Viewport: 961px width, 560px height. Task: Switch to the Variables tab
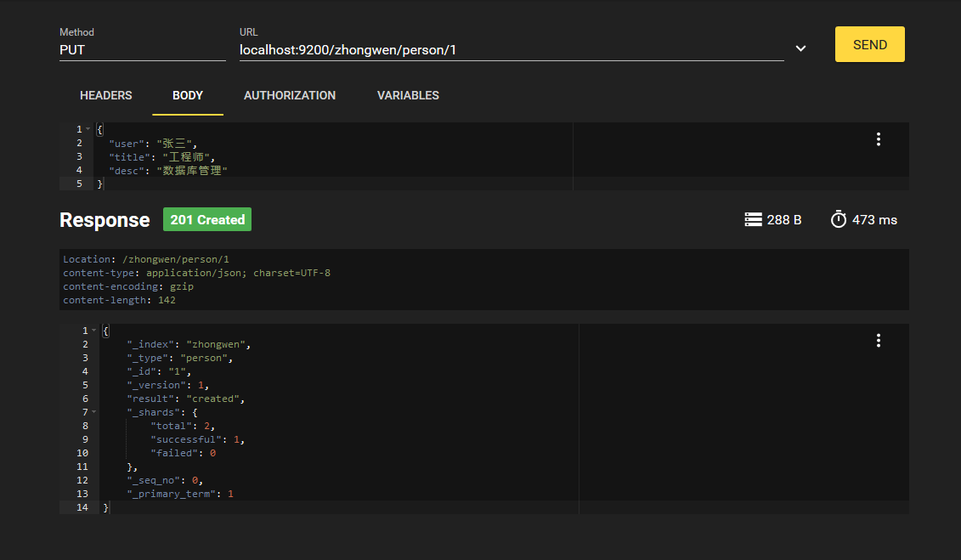[408, 95]
